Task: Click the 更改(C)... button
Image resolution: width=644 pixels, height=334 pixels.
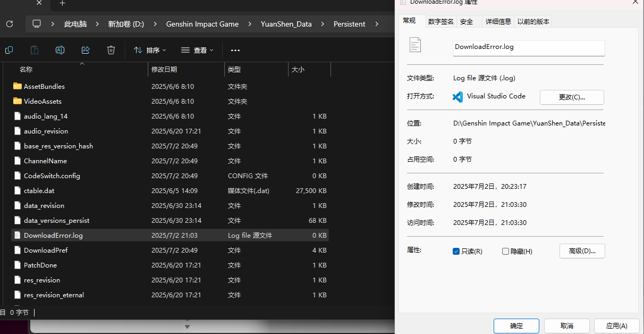Action: [x=572, y=97]
